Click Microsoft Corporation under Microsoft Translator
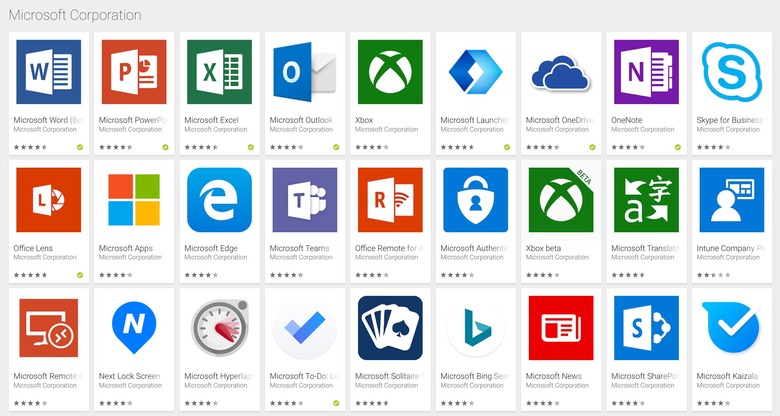The width and height of the screenshot is (780, 416). (643, 257)
